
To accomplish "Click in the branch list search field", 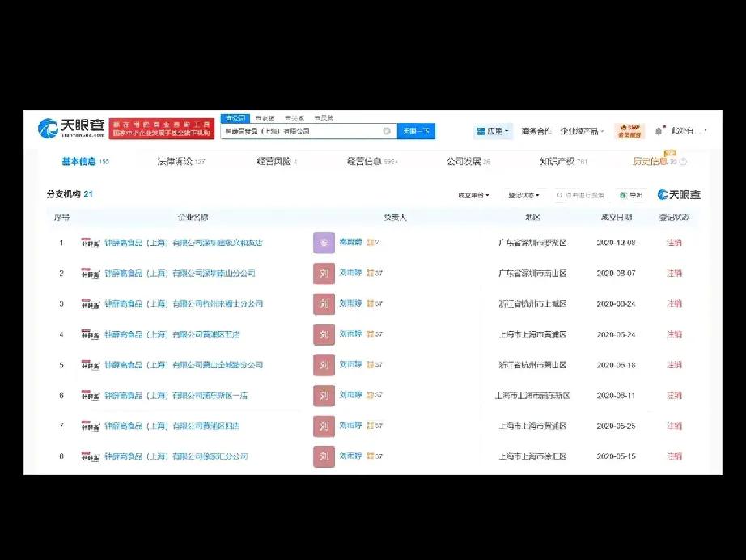I will coord(583,195).
